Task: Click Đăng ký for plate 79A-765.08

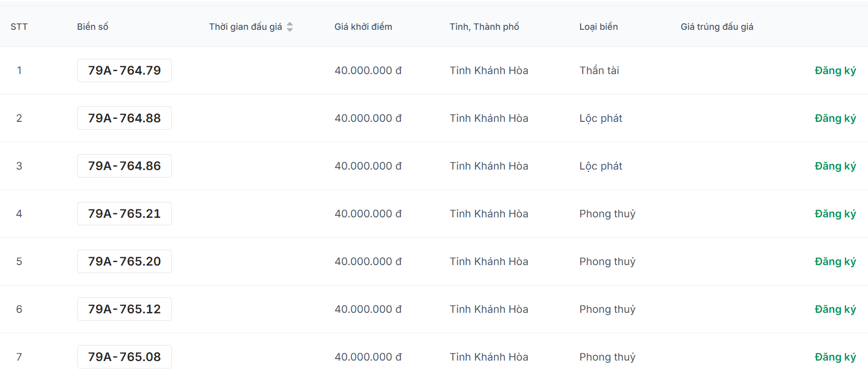Action: [835, 357]
